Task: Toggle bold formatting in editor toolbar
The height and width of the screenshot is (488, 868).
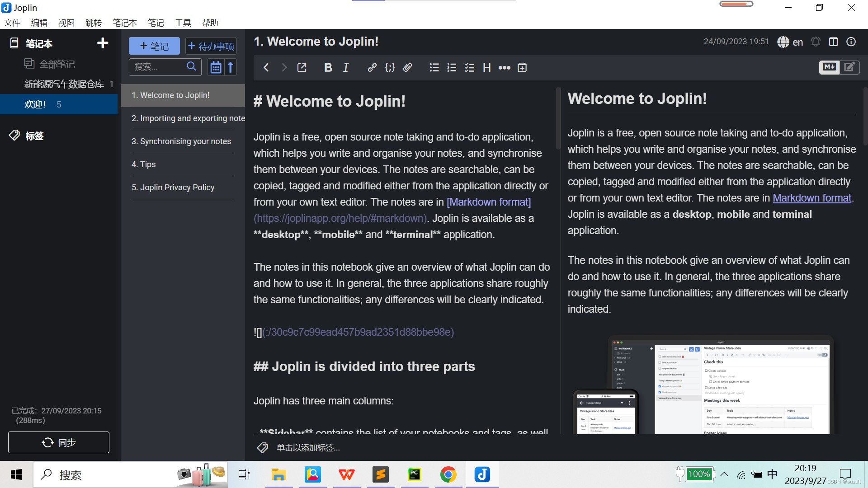Action: [328, 68]
